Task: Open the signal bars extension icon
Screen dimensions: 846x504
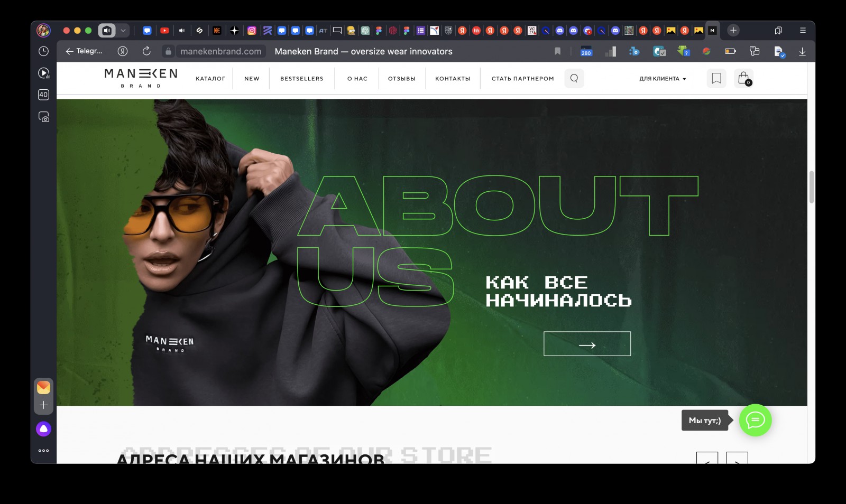Action: pyautogui.click(x=611, y=51)
